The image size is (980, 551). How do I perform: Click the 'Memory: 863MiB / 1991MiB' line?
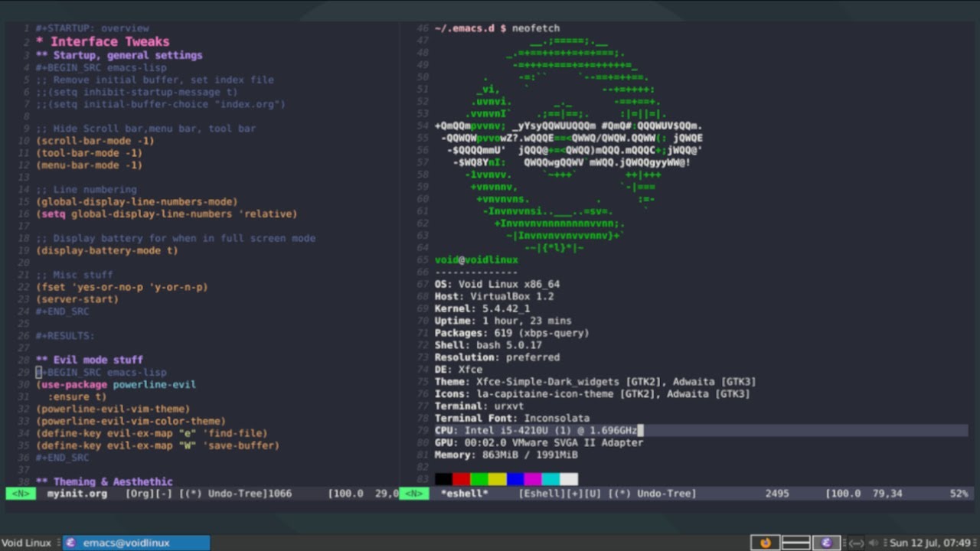[x=506, y=455]
